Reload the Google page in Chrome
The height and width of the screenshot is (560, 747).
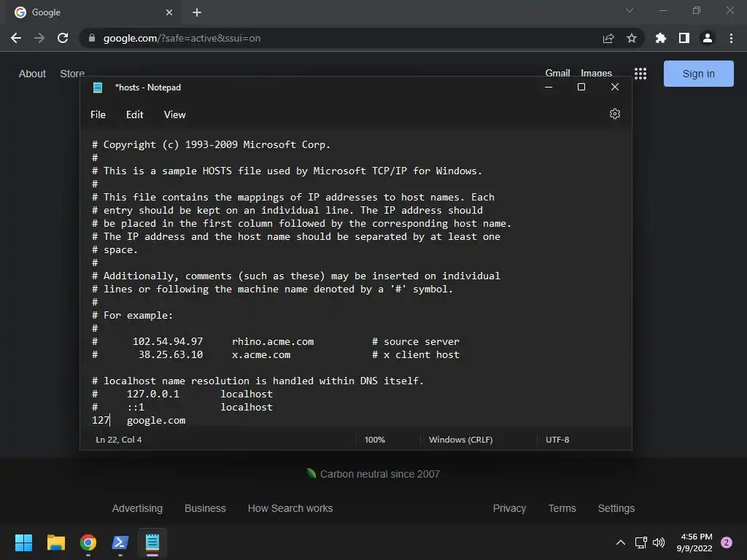(63, 38)
